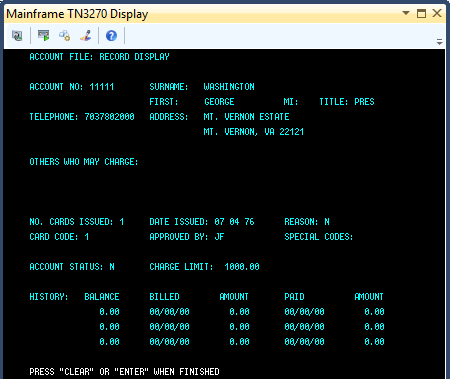Click the 'HISTORY:' label
450x379 pixels.
[49, 297]
